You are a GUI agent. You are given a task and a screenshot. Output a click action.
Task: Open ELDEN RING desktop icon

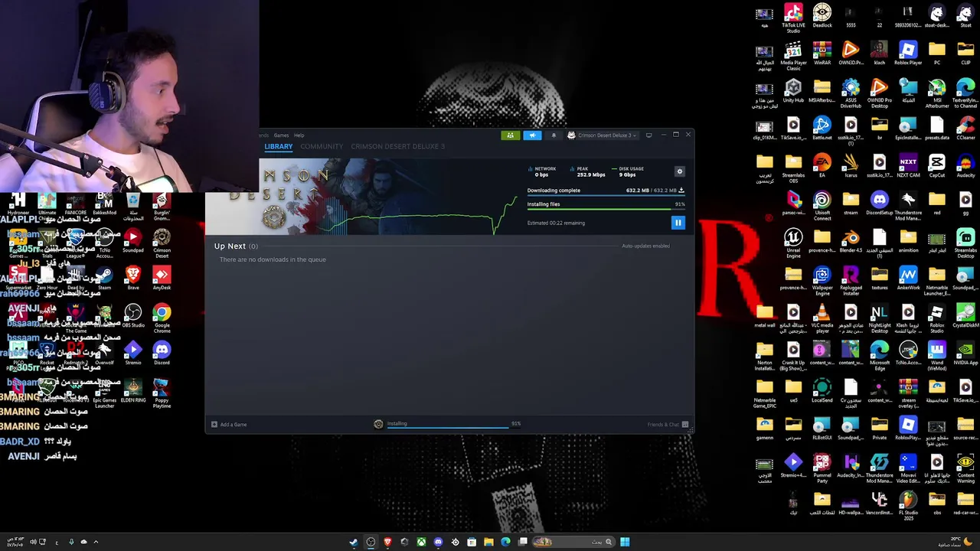[133, 391]
